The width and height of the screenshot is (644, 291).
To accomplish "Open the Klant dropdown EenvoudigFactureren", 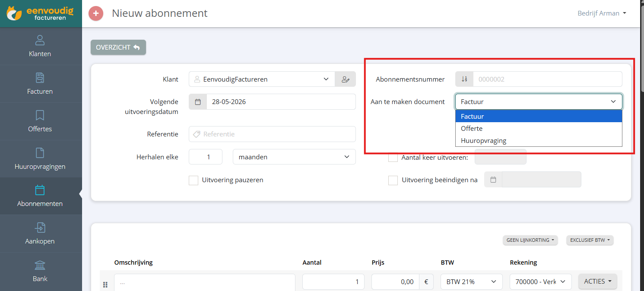I will coord(262,79).
